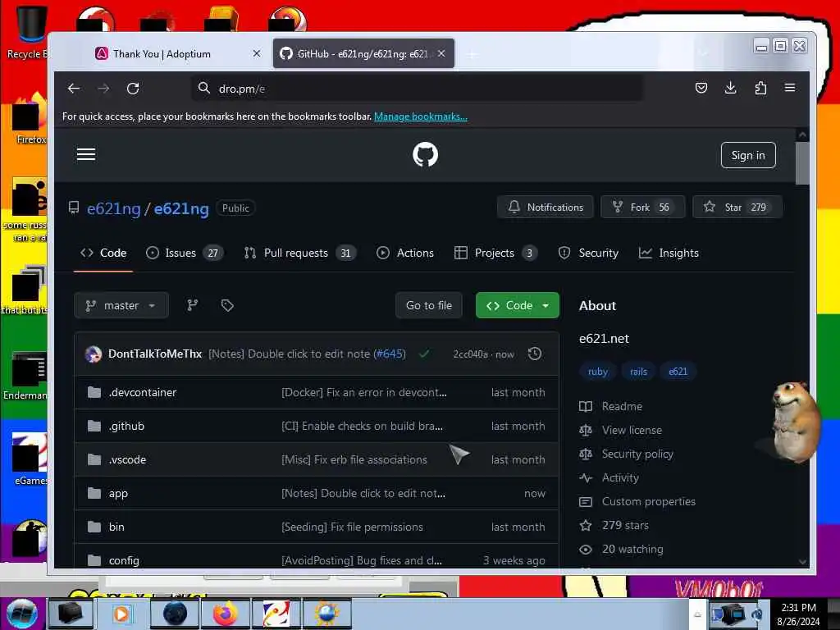Open the Manage bookmarks link
Image resolution: width=840 pixels, height=630 pixels.
coord(421,116)
